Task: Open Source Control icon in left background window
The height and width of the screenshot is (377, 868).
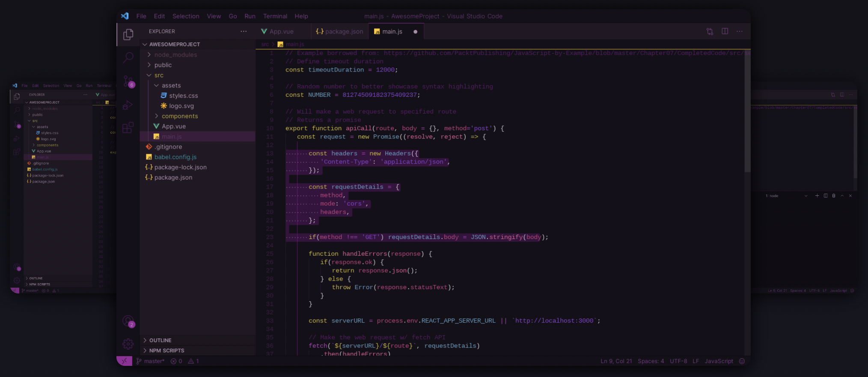Action: coord(17,125)
